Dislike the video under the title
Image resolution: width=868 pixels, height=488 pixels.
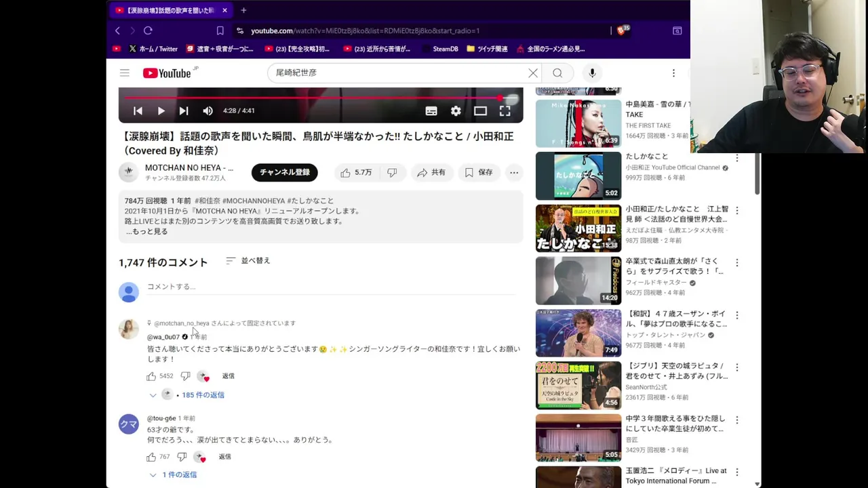[392, 172]
